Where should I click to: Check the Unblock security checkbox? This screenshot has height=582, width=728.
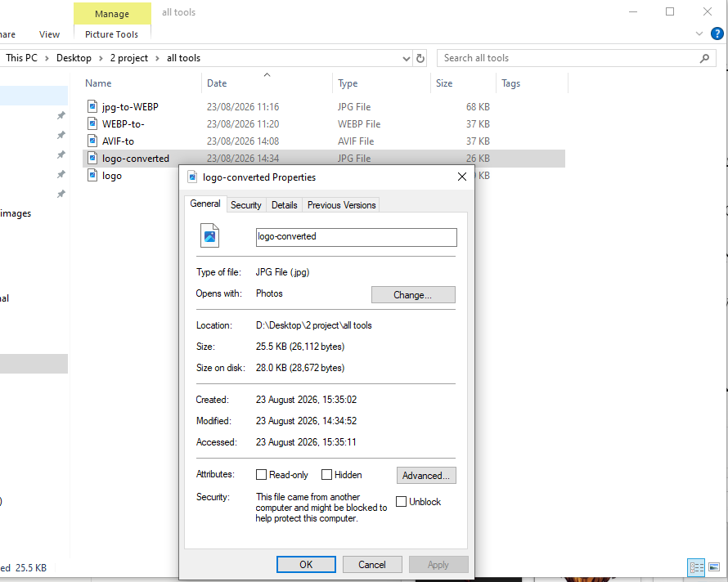point(401,502)
